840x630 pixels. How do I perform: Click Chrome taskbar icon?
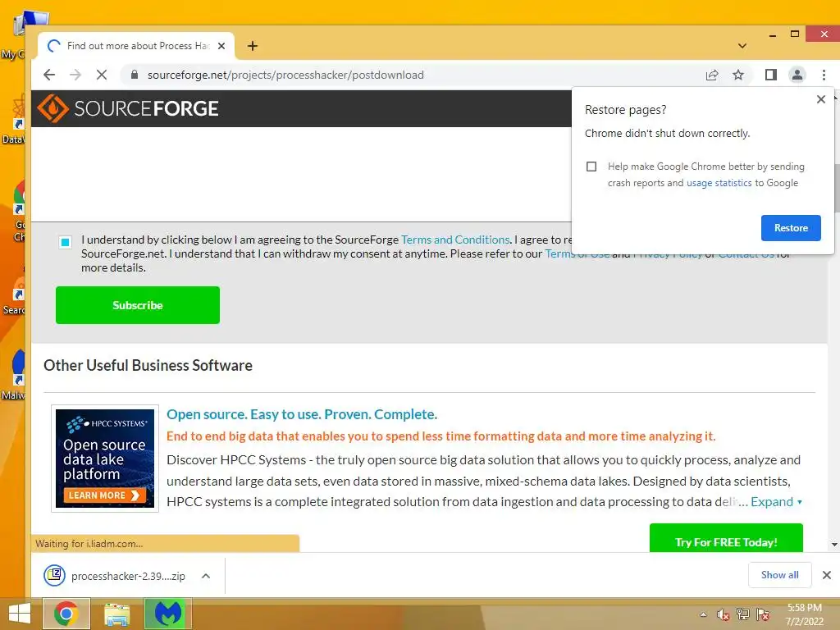pos(66,614)
